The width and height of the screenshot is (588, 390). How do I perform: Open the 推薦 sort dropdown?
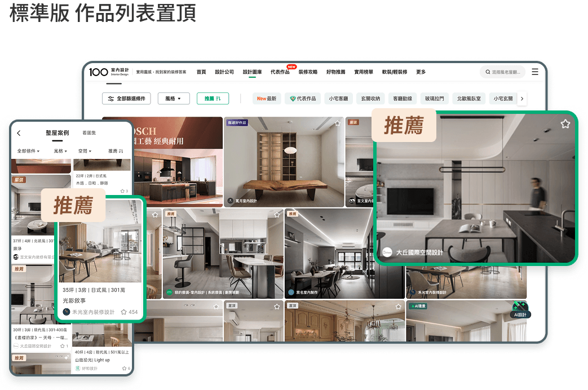213,99
